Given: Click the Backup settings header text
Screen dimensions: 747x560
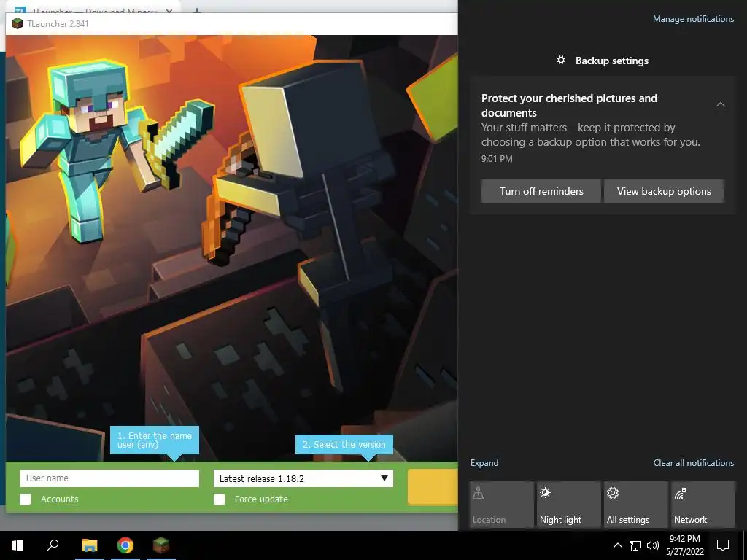Looking at the screenshot, I should 612,61.
